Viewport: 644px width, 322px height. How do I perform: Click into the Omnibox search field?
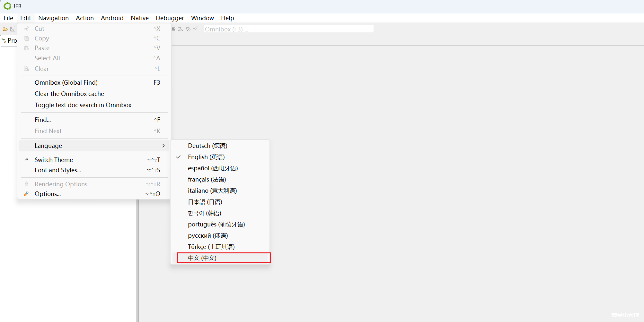click(288, 29)
